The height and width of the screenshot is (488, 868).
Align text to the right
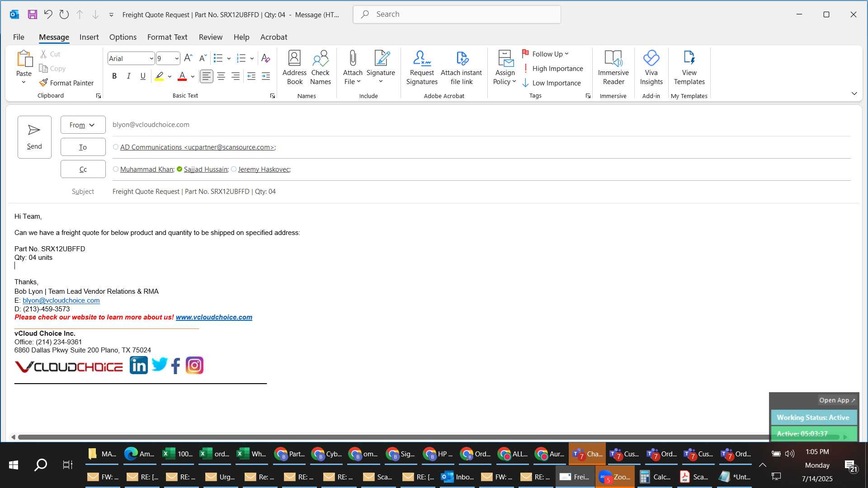click(236, 76)
